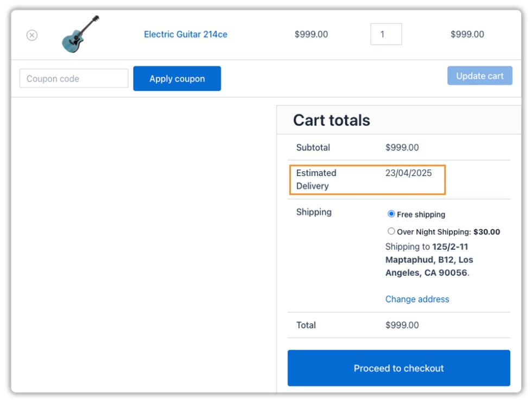
Task: Select the Subtotal row label
Action: click(x=313, y=147)
